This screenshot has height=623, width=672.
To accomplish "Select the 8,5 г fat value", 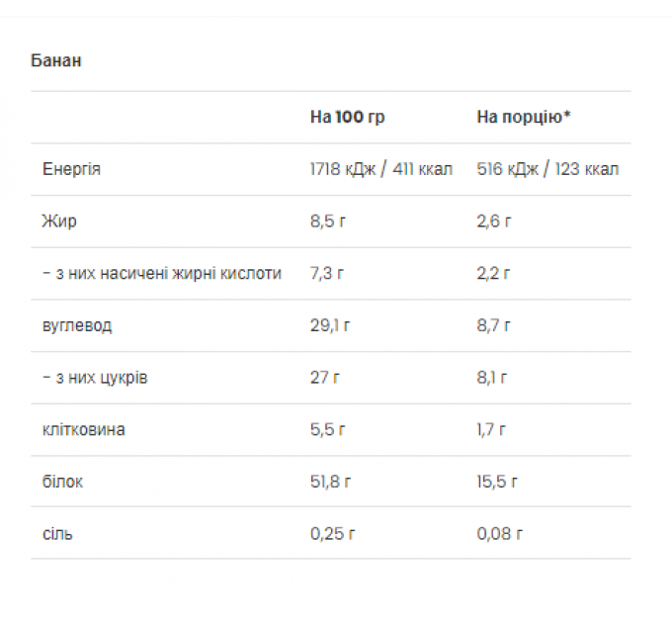I will click(328, 222).
